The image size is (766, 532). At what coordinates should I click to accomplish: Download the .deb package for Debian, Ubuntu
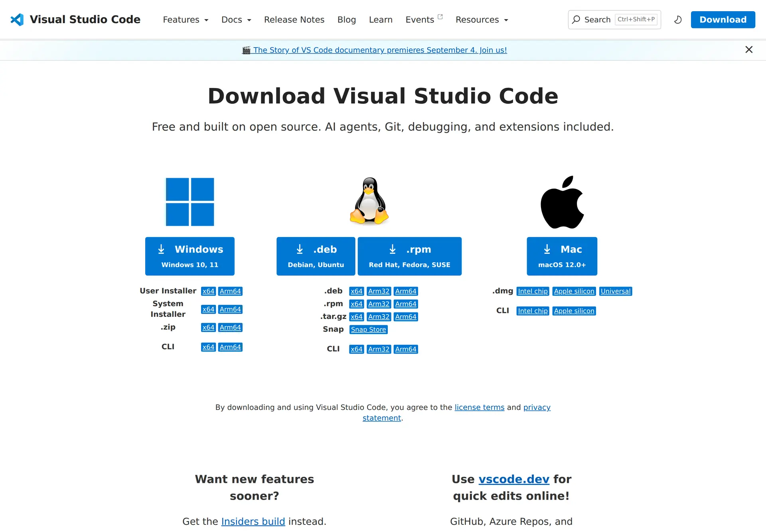coord(316,256)
